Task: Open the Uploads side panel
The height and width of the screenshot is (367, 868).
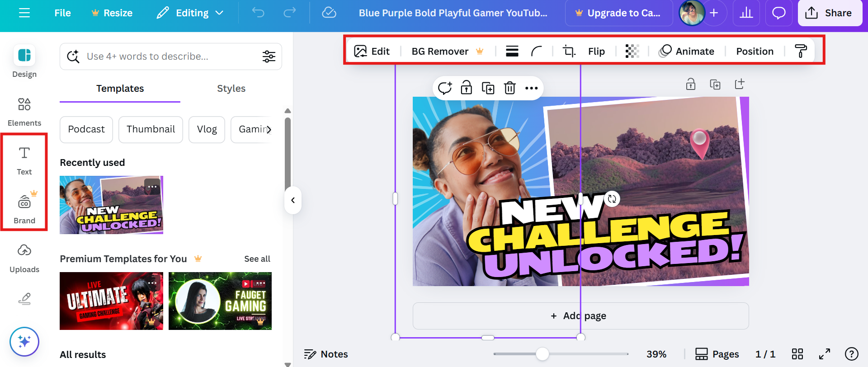Action: 24,259
